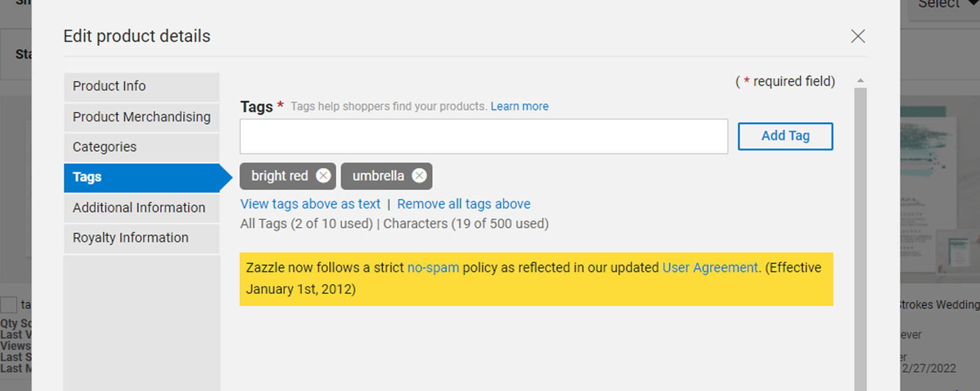Open the User Agreement link

pyautogui.click(x=710, y=268)
